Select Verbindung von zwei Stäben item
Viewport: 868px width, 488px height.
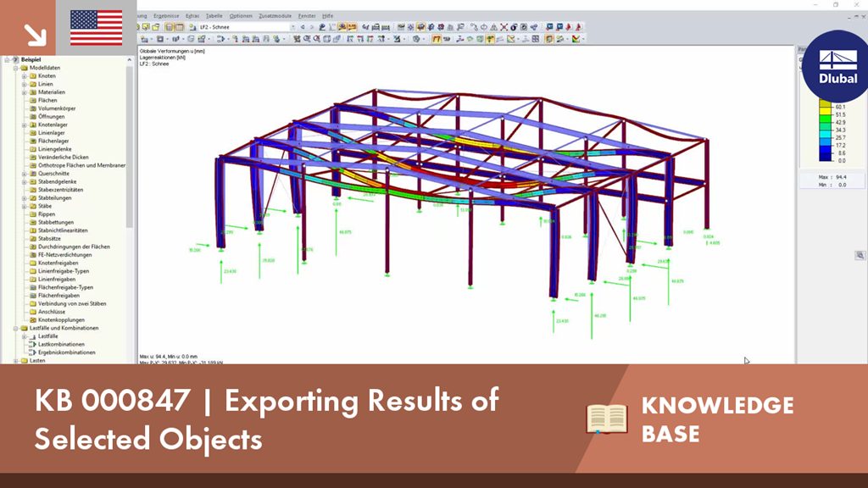click(72, 304)
